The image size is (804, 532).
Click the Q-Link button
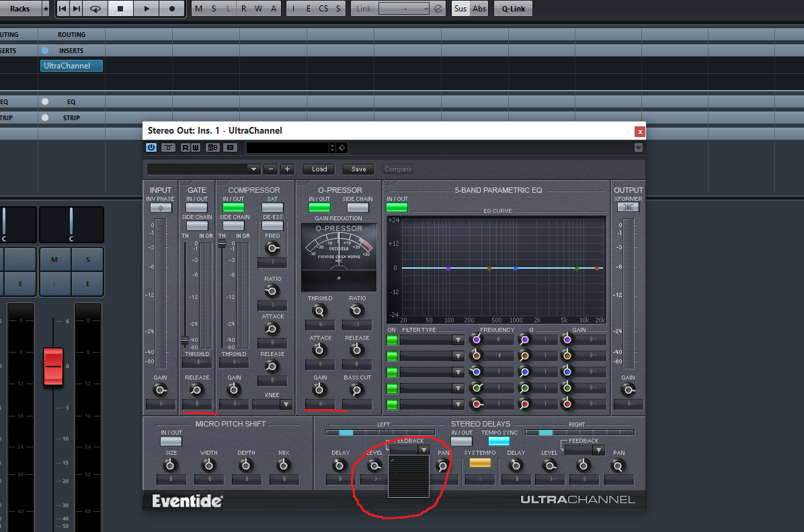514,9
